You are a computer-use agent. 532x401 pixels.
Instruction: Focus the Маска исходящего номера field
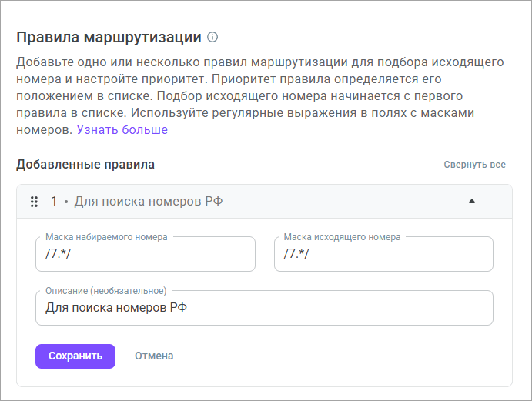click(383, 255)
